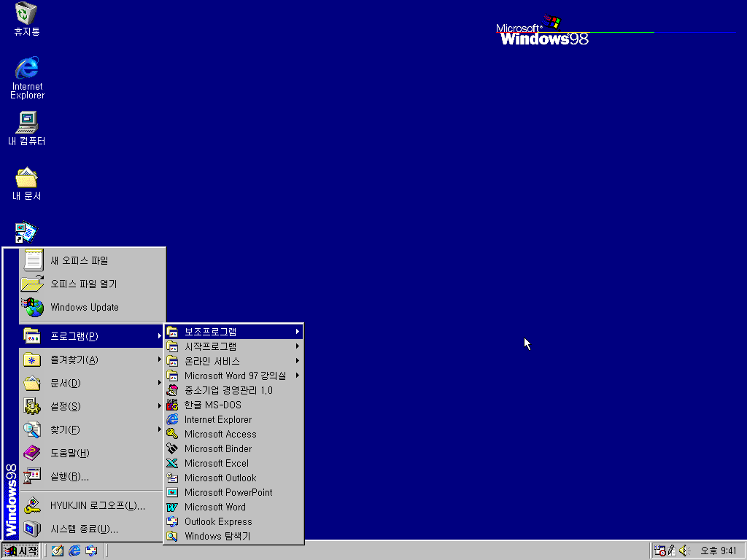Expand the 문서(D) submenu arrow

(159, 383)
